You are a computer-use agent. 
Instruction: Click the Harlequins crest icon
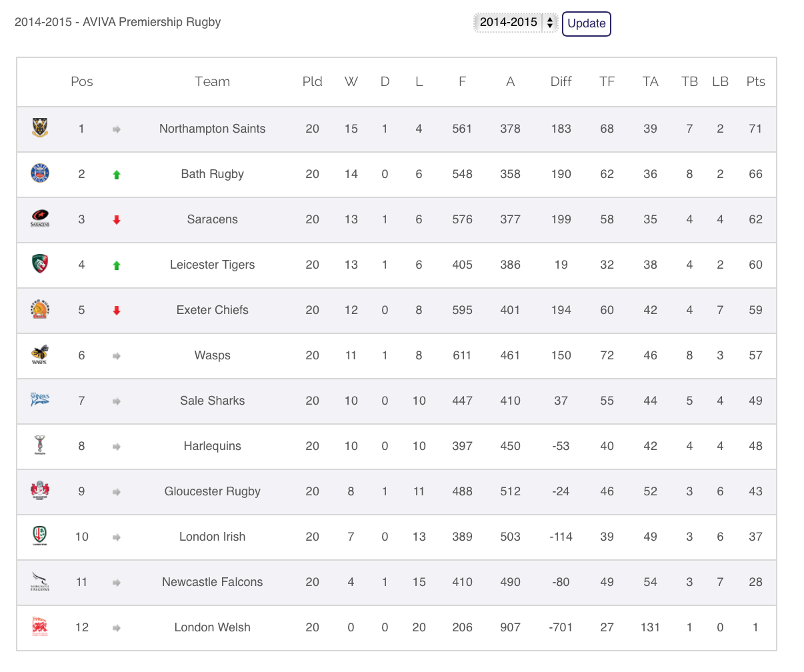pyautogui.click(x=40, y=445)
